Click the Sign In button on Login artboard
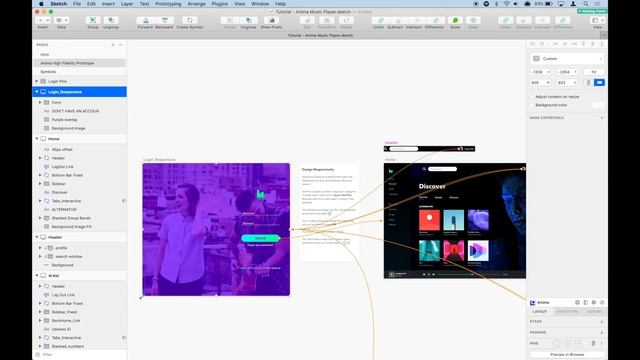Image resolution: width=640 pixels, height=360 pixels. click(260, 238)
